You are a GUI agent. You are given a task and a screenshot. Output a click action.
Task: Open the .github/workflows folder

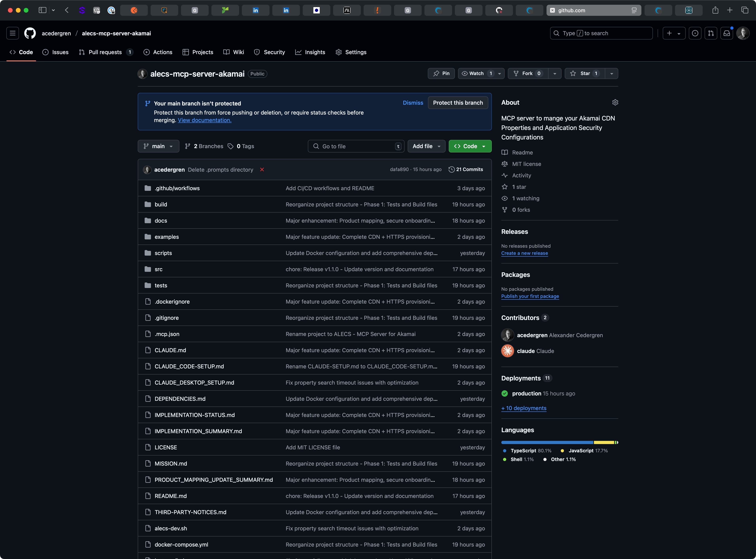(177, 188)
